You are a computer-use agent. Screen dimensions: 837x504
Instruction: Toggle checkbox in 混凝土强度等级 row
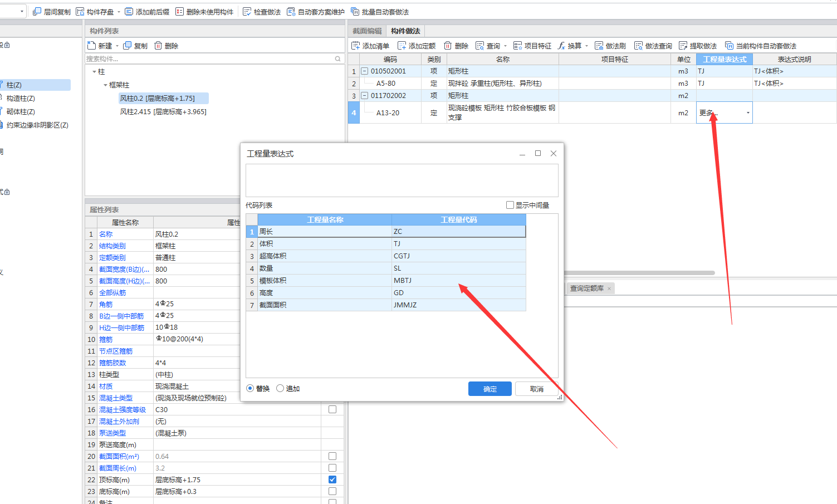click(x=332, y=409)
